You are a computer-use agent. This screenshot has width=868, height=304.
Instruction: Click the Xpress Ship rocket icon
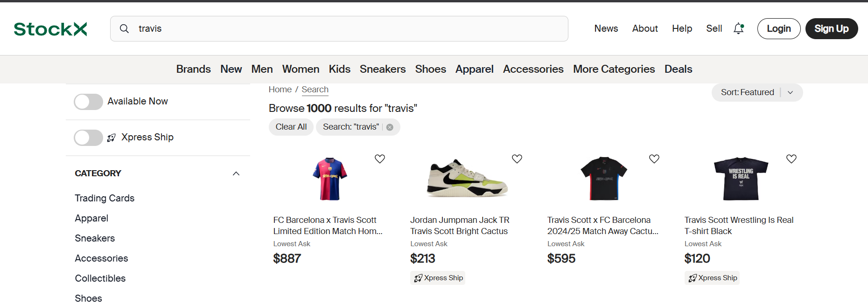pos(111,138)
